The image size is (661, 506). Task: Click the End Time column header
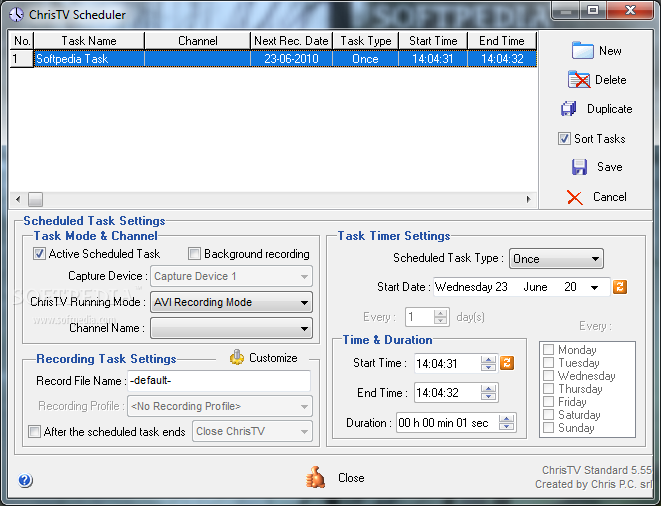[502, 41]
